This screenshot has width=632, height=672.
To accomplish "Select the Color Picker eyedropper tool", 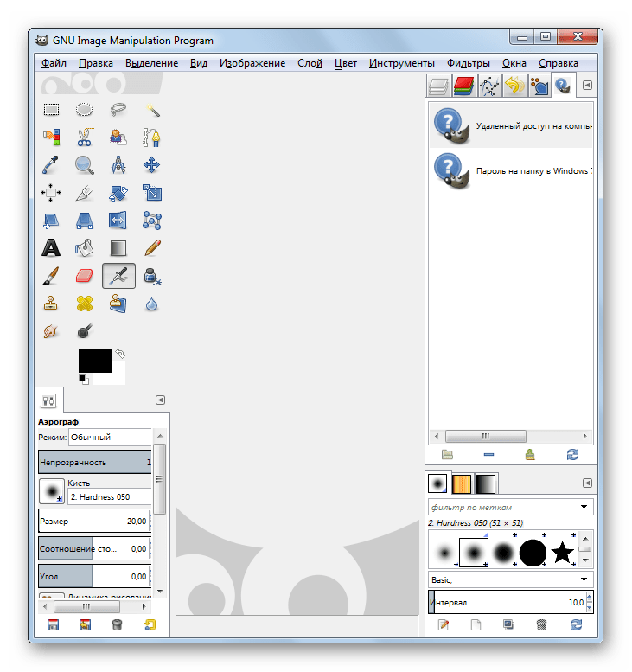I will coord(51,165).
